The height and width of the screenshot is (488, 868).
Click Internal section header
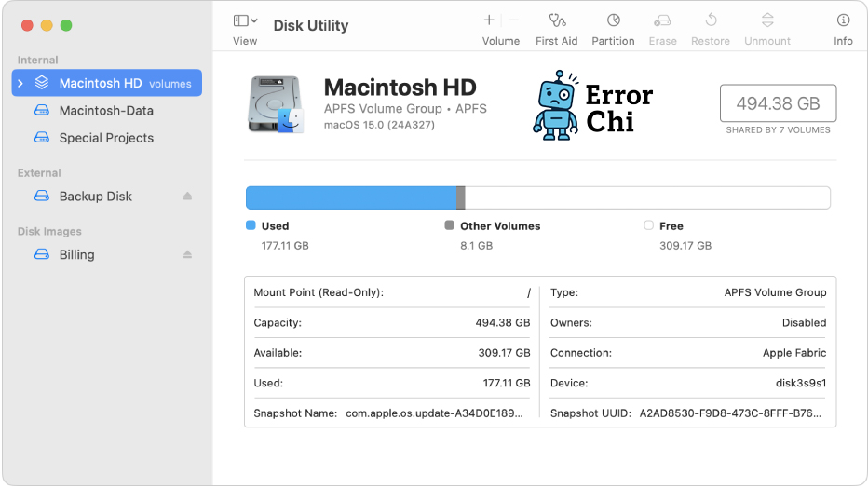coord(37,60)
